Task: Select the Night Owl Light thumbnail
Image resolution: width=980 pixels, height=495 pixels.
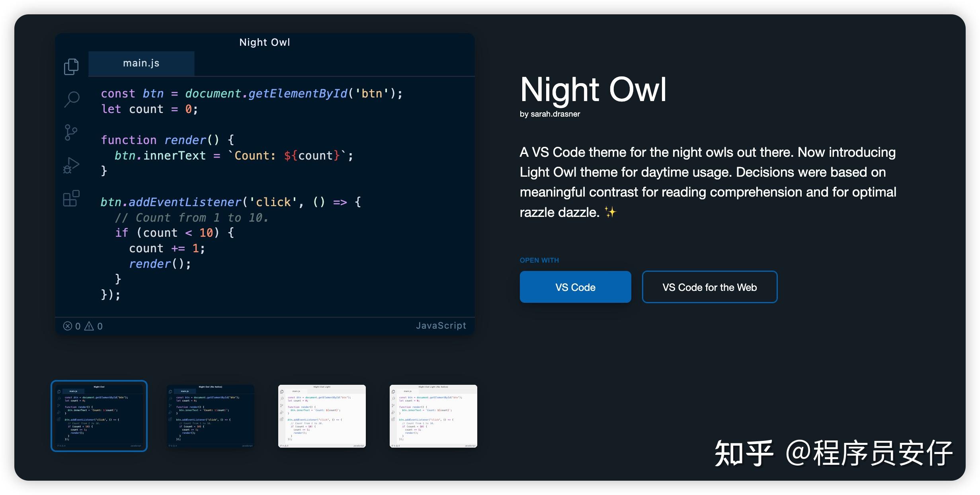Action: click(322, 415)
